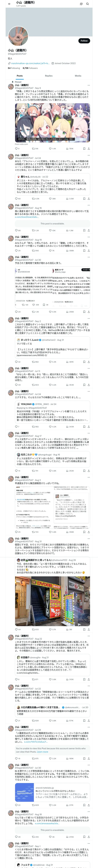
Task: Open more options on pinned post
Action: point(89,85)
